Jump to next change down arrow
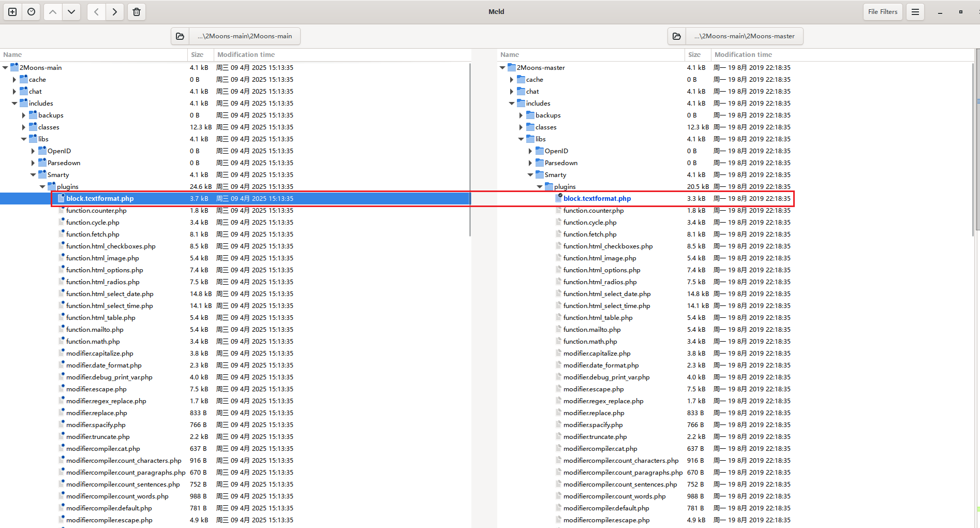This screenshot has height=528, width=980. tap(71, 12)
